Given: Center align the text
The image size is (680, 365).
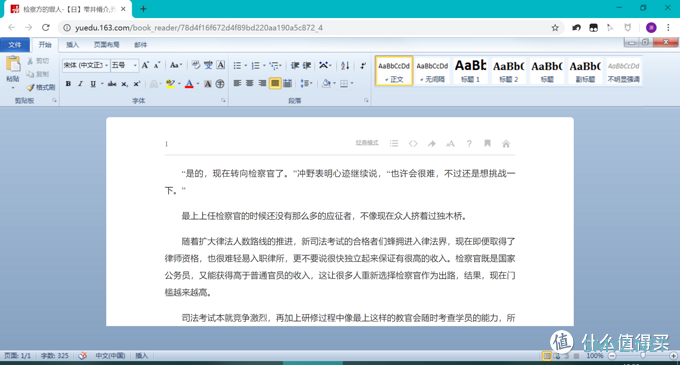Looking at the screenshot, I should click(250, 83).
